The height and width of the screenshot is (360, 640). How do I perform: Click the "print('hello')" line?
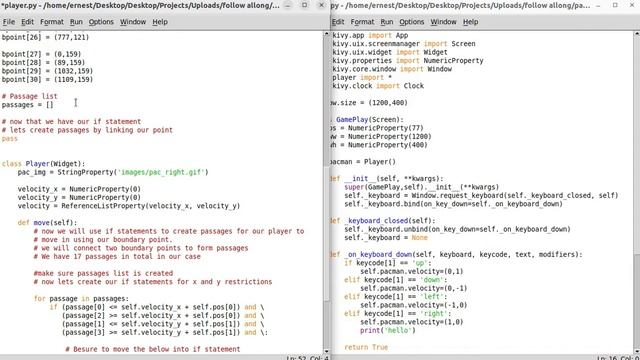[x=388, y=330]
